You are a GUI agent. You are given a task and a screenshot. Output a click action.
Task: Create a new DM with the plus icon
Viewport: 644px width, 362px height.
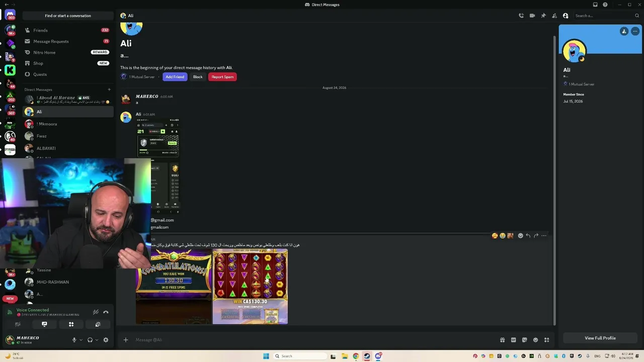109,89
